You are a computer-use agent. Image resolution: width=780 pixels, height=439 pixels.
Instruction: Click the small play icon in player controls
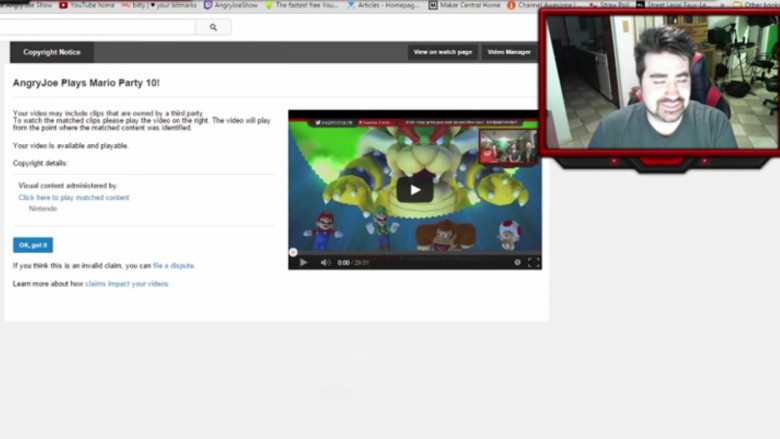point(303,263)
